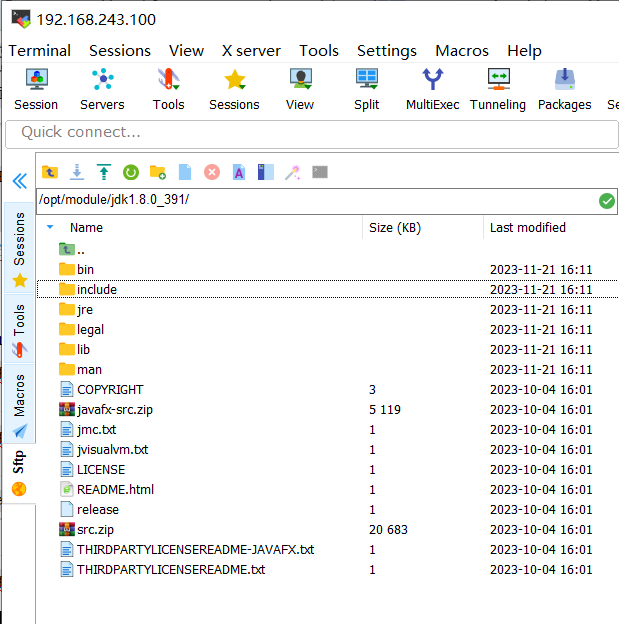Viewport: 619px width, 624px height.
Task: Download selected files with the down-arrow icon
Action: click(77, 172)
